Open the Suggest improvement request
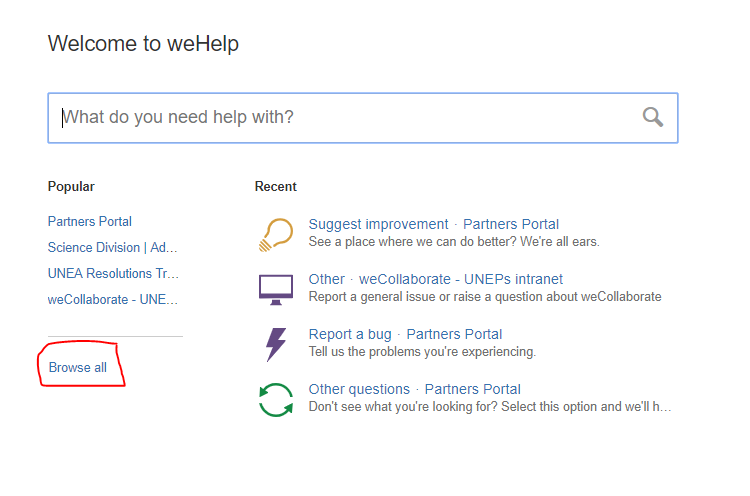750x496 pixels. click(378, 224)
